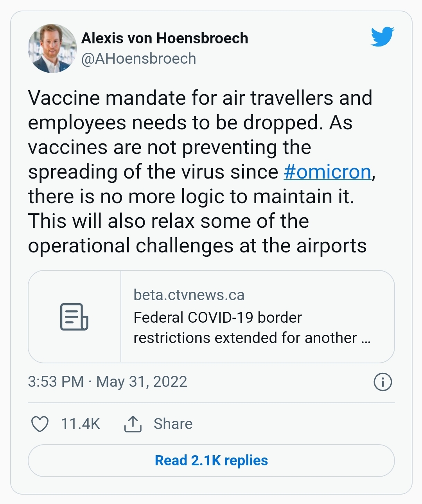
Task: Click the info circle icon near the timestamp
Action: pos(382,382)
